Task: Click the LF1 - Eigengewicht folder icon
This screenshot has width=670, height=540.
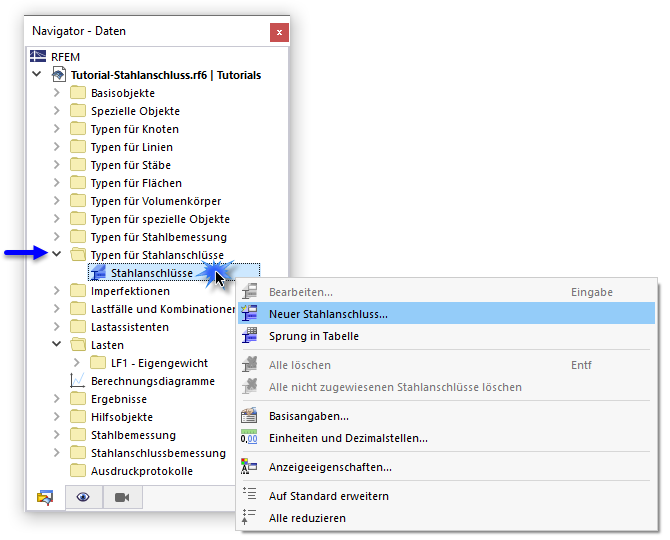Action: point(98,362)
